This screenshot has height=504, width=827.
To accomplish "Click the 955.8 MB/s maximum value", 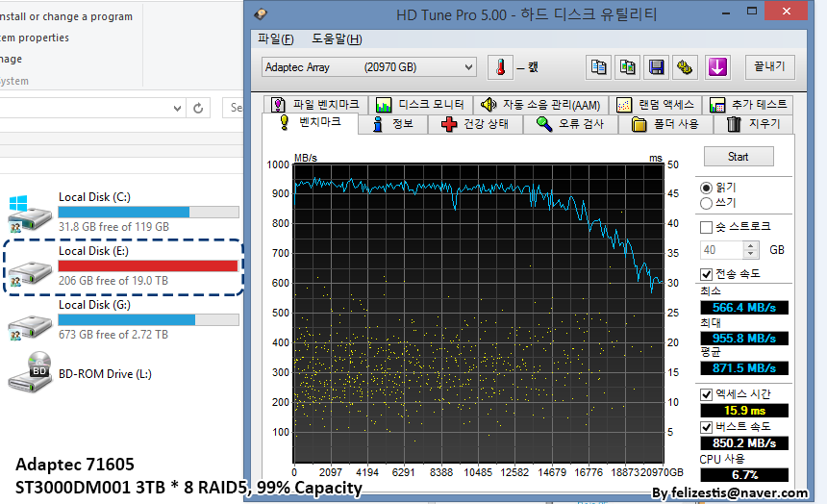I will (744, 339).
